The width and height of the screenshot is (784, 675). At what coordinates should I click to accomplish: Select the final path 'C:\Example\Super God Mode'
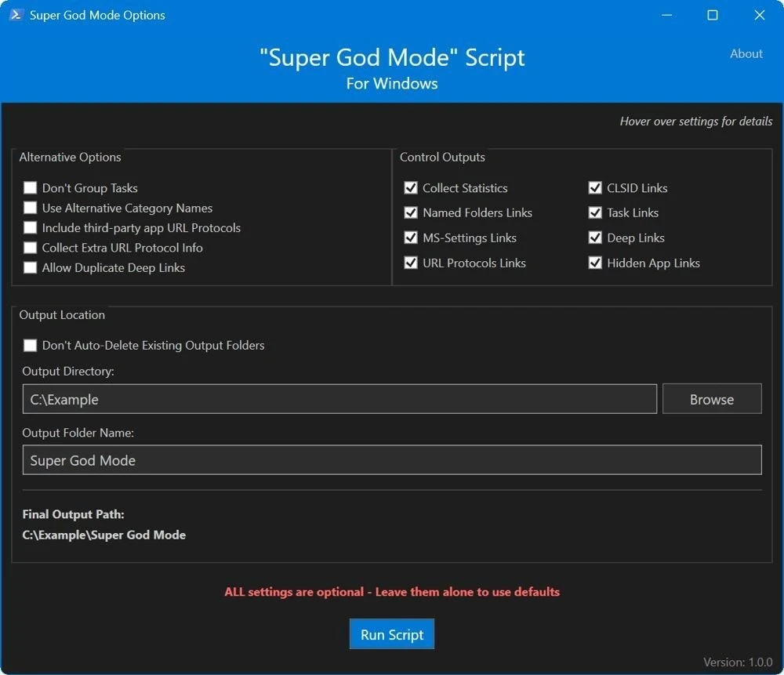104,535
